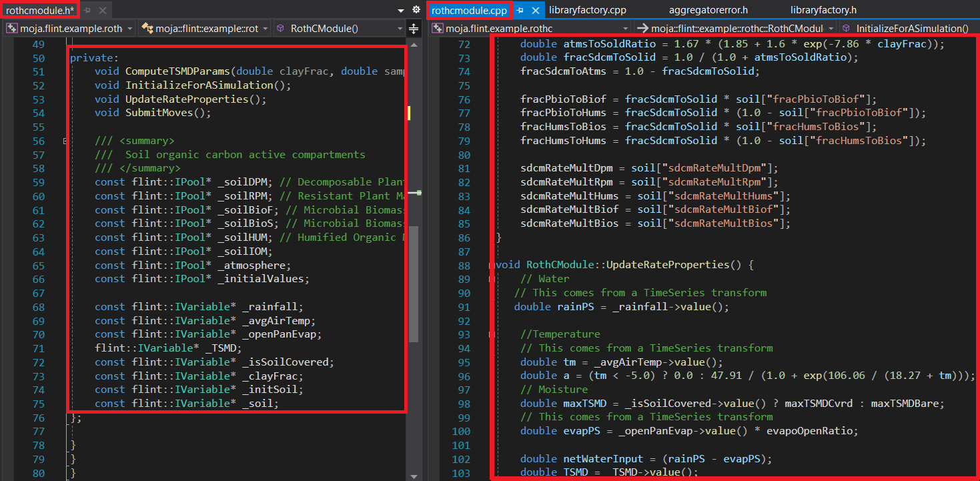Click the '_atmosphere;' variable on line 65
Image resolution: width=980 pixels, height=481 pixels.
(x=254, y=265)
